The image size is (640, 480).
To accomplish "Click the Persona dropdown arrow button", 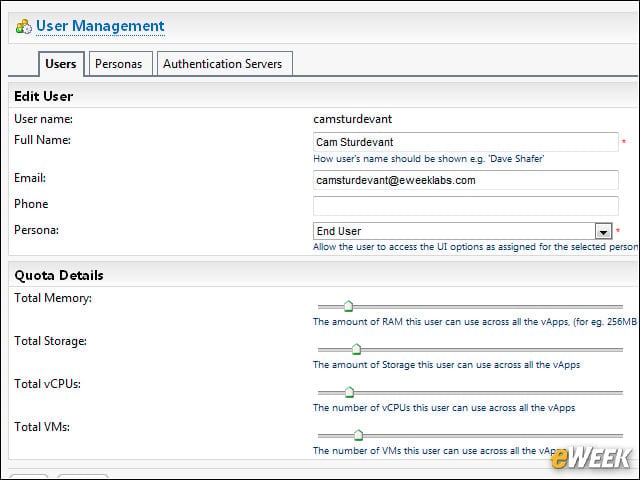I will pyautogui.click(x=603, y=231).
